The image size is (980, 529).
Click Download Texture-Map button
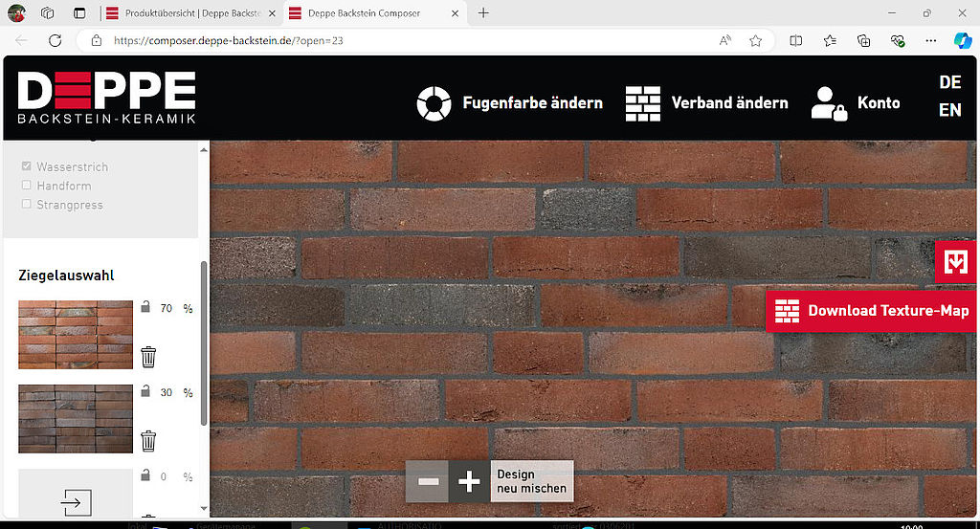pos(872,310)
